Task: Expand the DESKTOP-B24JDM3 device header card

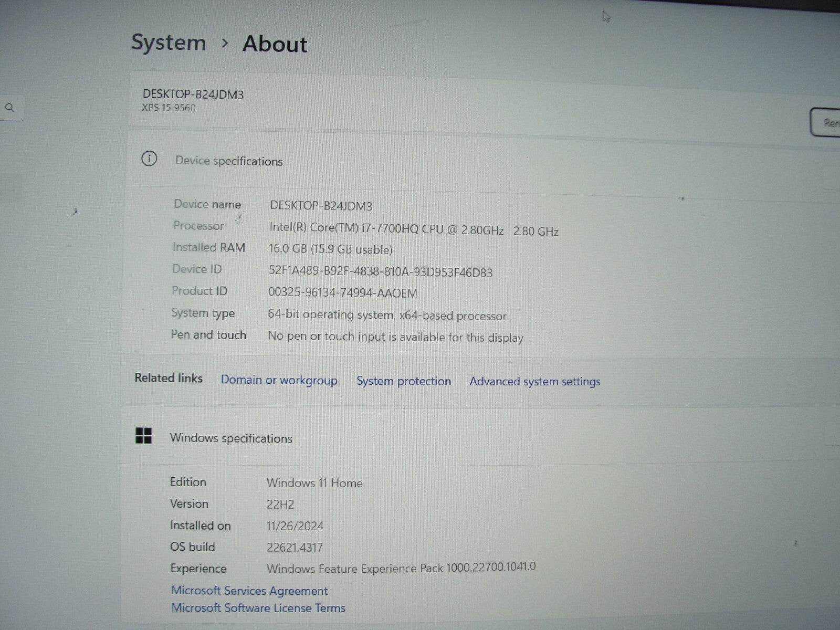Action: point(367,101)
